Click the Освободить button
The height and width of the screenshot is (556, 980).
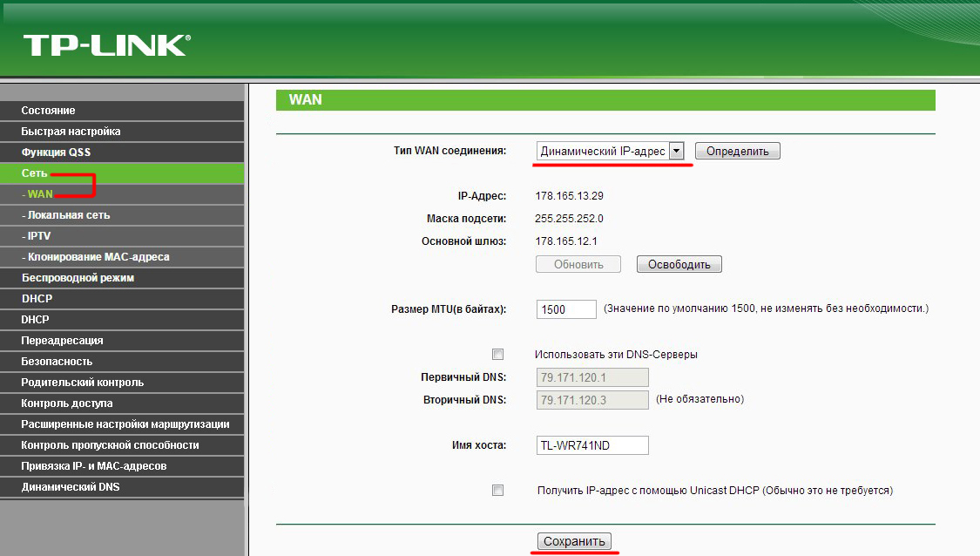coord(679,264)
